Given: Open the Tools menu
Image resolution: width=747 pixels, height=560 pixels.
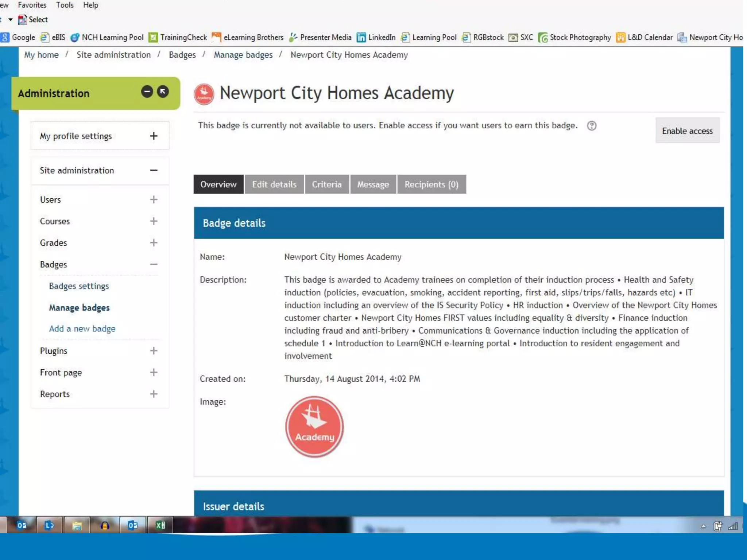Looking at the screenshot, I should click(65, 5).
